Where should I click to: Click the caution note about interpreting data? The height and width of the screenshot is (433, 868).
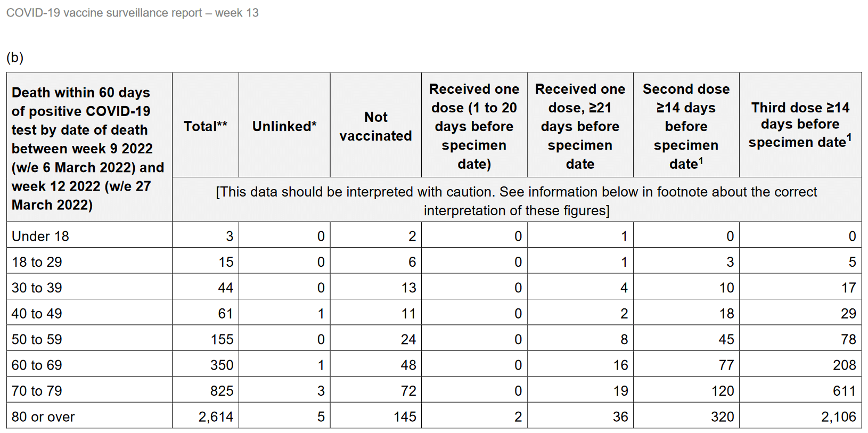[x=516, y=201]
